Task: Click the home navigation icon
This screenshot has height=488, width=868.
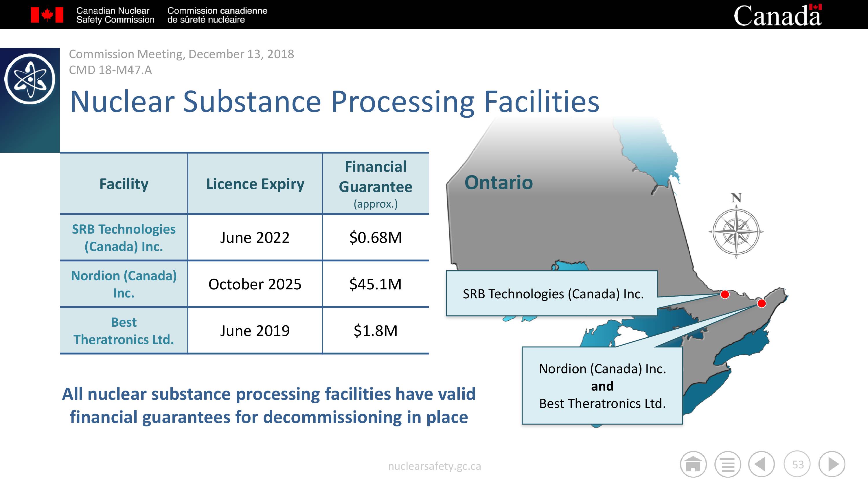Action: (693, 464)
